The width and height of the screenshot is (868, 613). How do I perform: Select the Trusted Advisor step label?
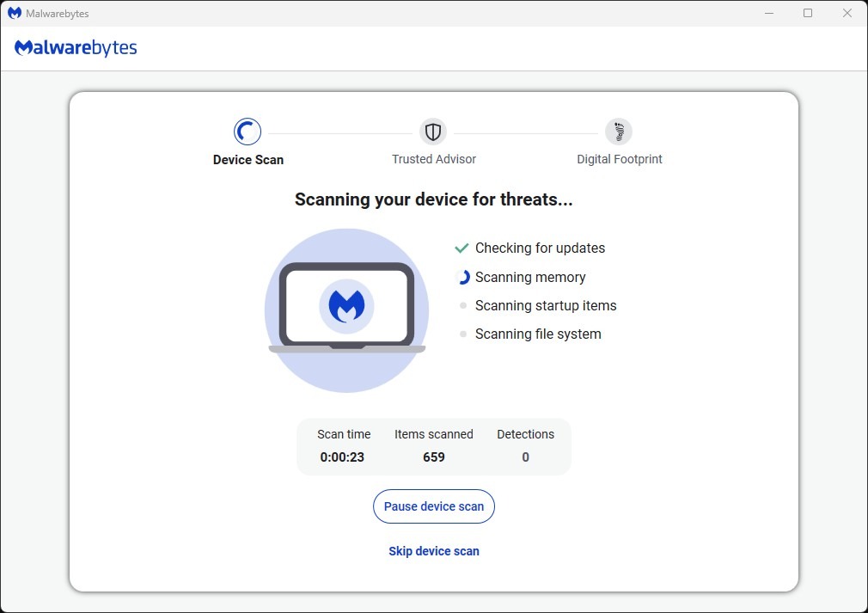(x=433, y=159)
